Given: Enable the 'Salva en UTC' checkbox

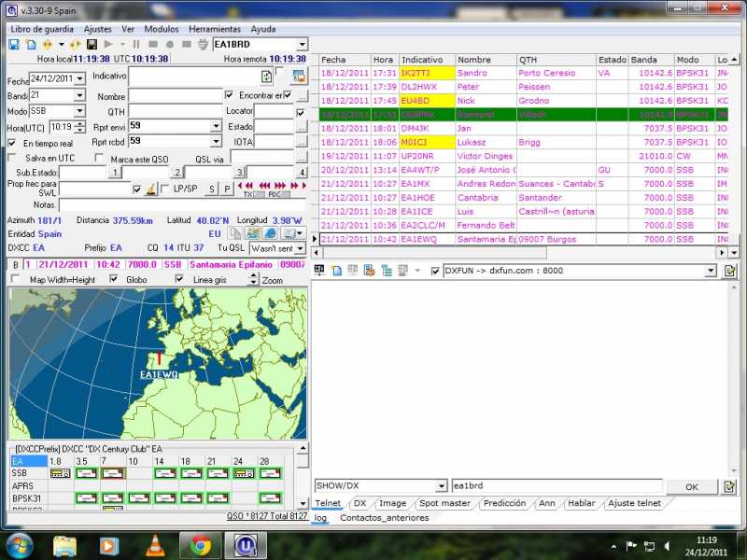Looking at the screenshot, I should (x=13, y=158).
